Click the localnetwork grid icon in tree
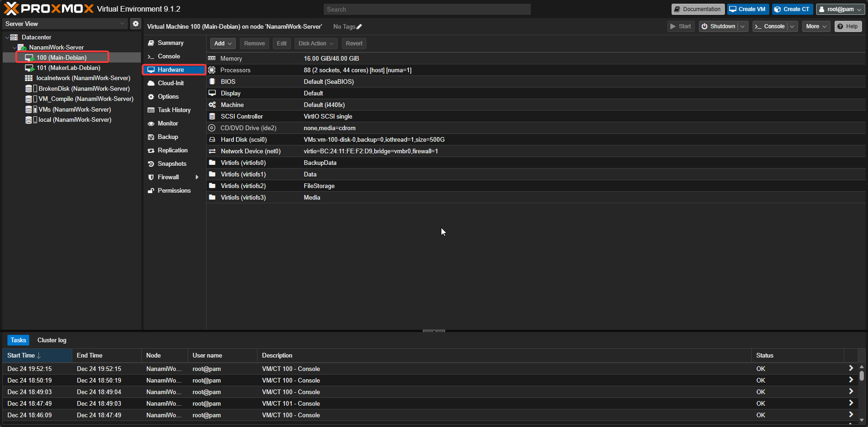 tap(29, 78)
